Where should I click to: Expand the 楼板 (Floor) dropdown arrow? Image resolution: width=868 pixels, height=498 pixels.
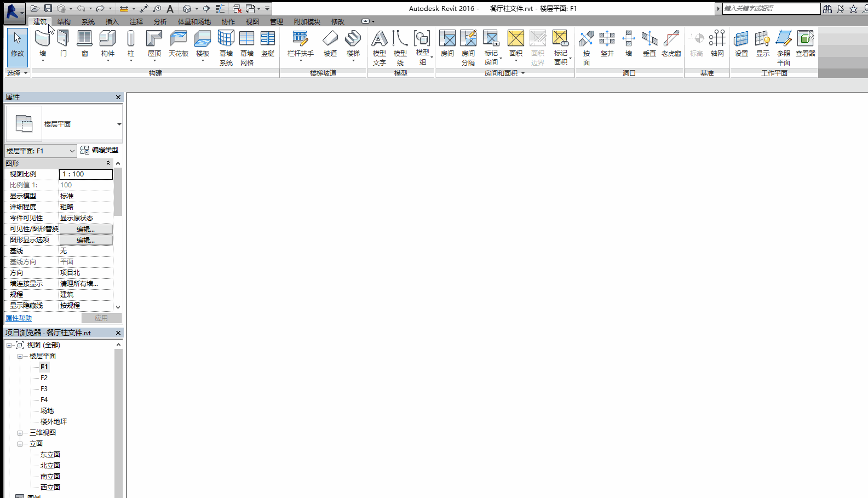point(203,61)
